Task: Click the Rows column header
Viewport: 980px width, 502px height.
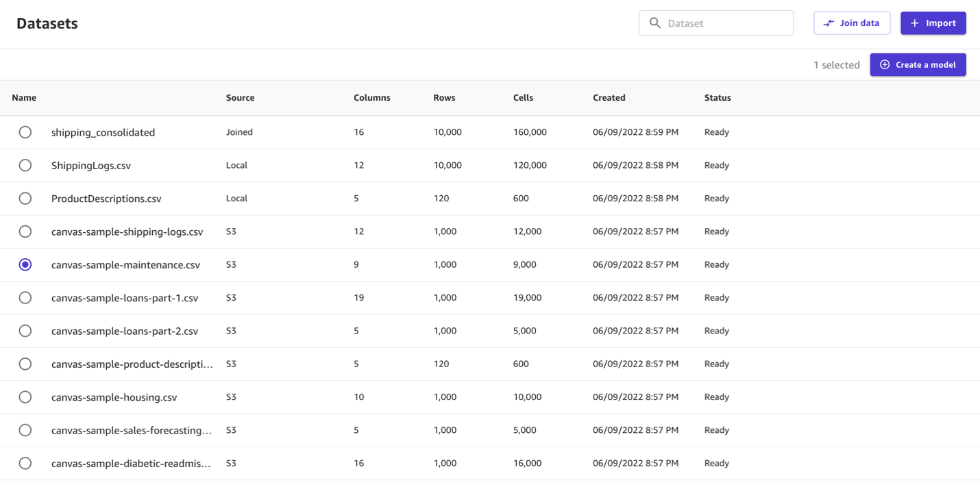Action: coord(444,98)
